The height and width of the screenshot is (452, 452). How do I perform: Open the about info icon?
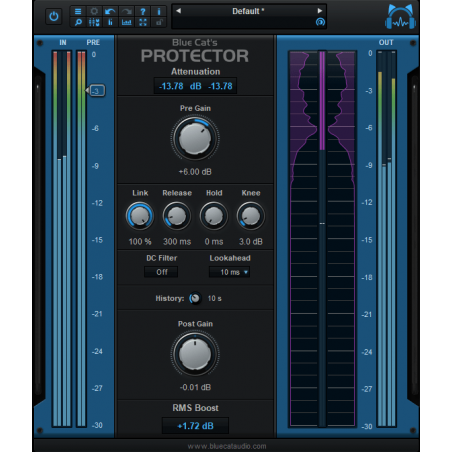coord(159,11)
